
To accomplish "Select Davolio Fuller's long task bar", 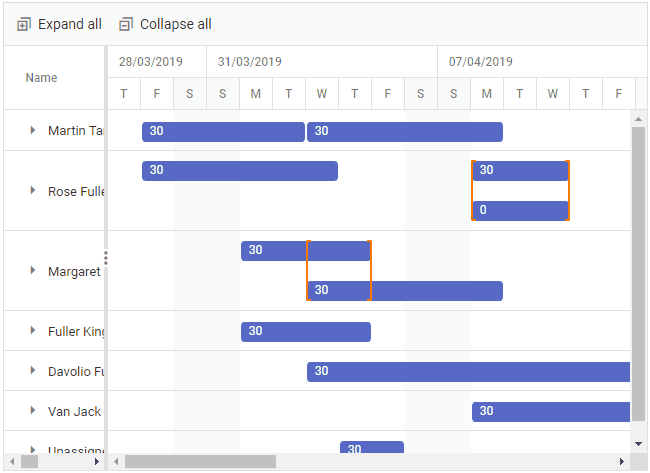I will click(468, 371).
